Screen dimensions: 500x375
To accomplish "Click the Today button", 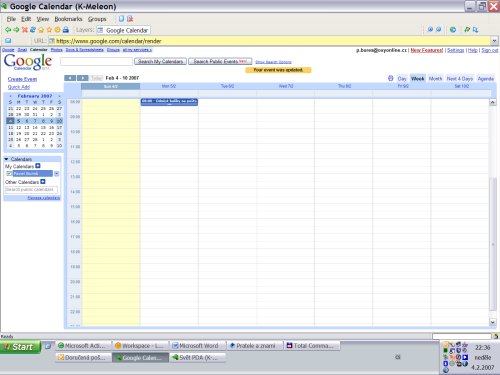I will click(x=96, y=78).
